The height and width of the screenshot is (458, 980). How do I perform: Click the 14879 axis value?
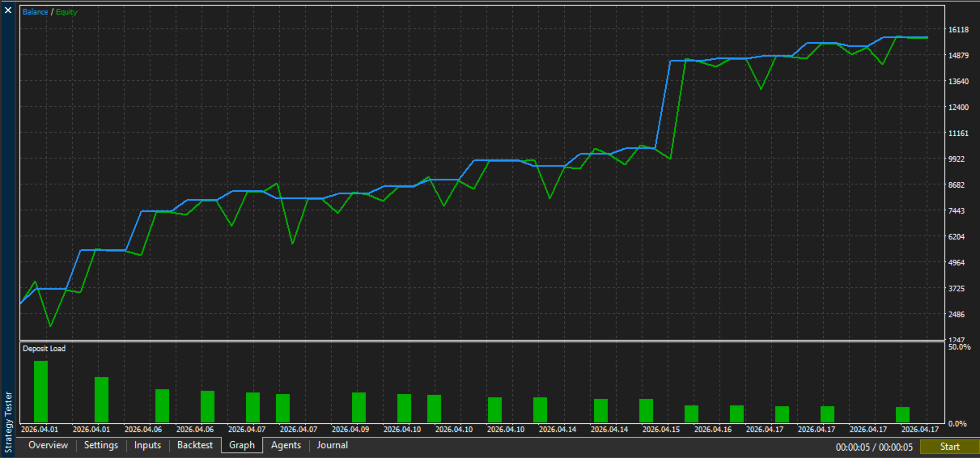(959, 56)
